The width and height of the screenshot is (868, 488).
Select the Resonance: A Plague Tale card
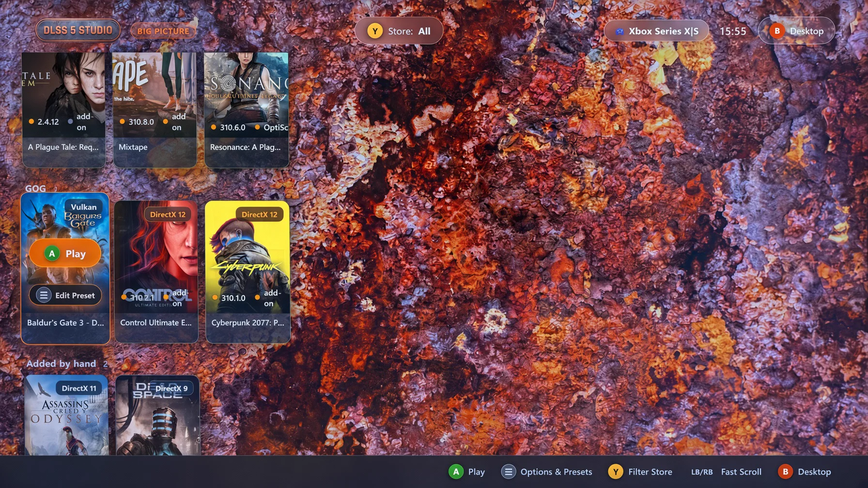tap(247, 109)
